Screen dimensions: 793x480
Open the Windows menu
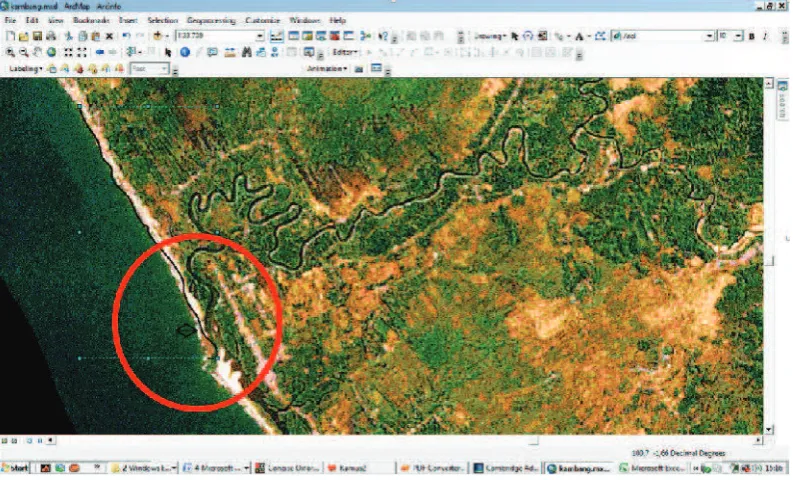point(304,21)
